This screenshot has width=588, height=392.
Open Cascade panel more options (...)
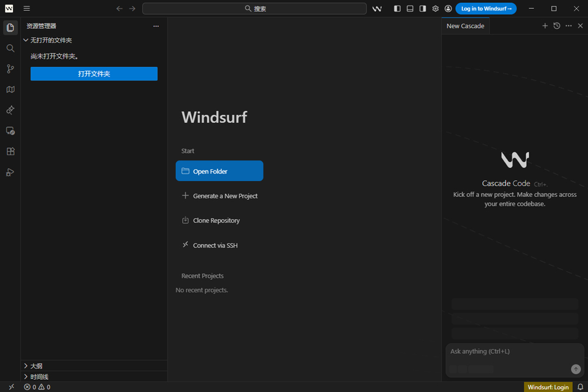569,25
